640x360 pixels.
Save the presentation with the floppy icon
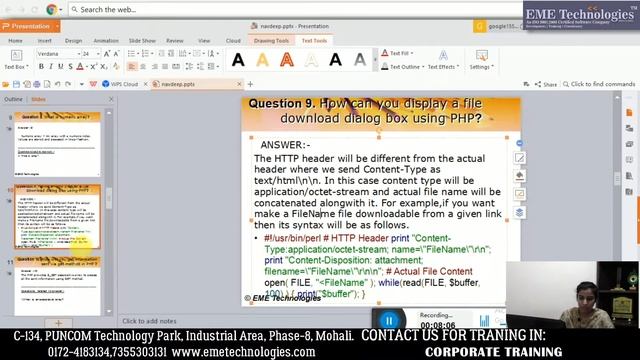tap(16, 84)
